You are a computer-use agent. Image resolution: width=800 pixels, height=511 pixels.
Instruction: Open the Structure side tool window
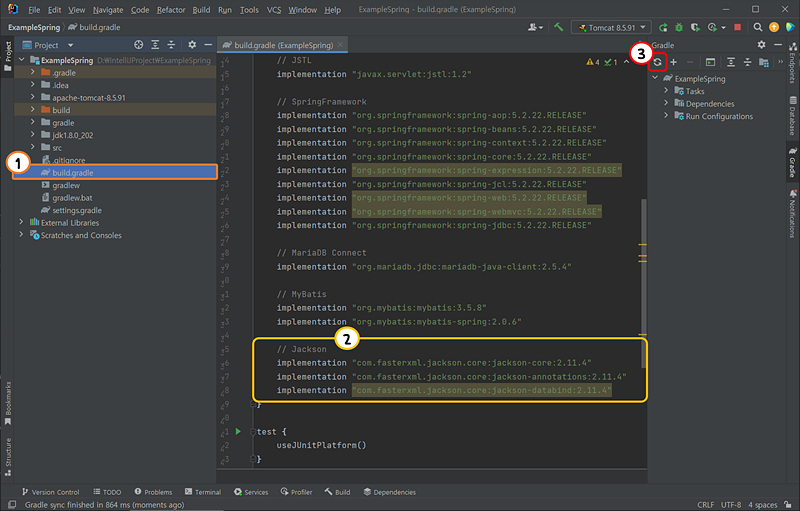(8, 456)
